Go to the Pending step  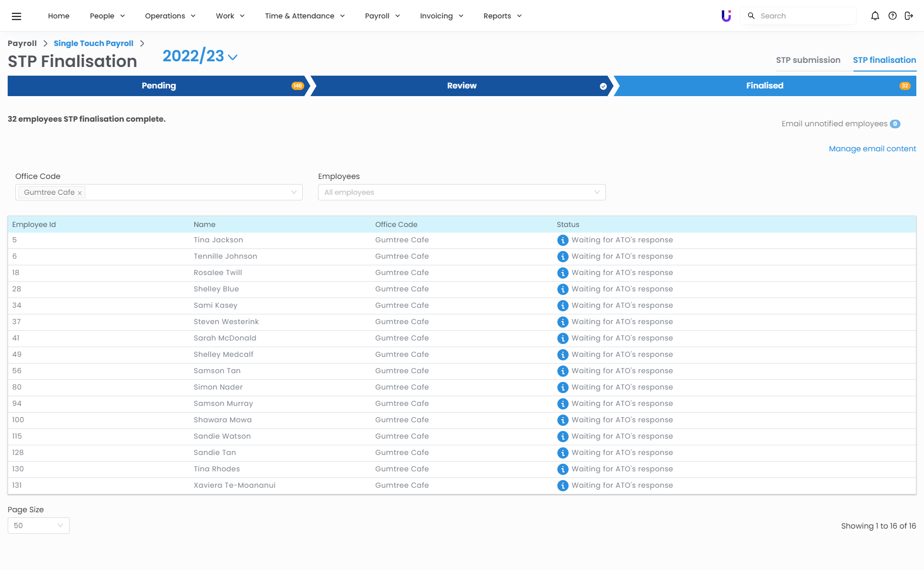coord(159,86)
